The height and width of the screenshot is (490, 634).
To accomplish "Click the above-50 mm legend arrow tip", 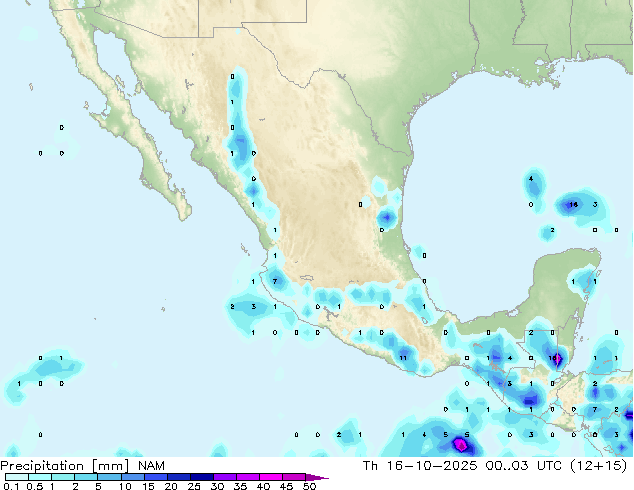I will [x=317, y=477].
